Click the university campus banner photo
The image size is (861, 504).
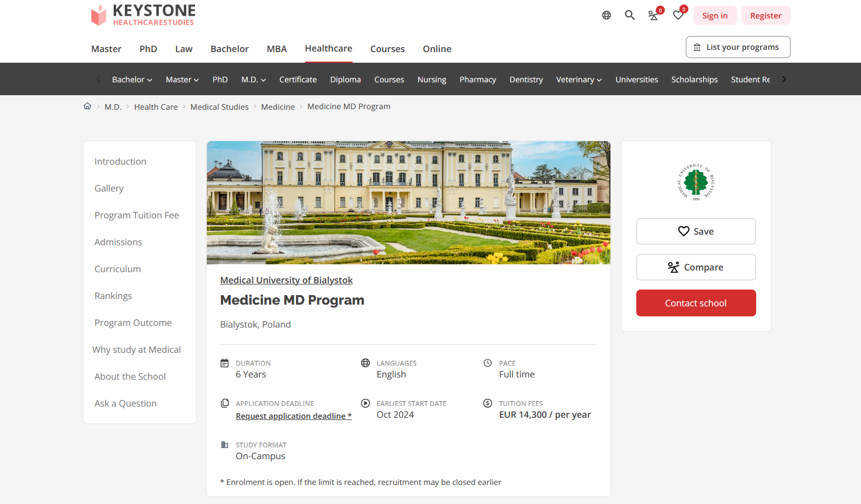click(408, 202)
